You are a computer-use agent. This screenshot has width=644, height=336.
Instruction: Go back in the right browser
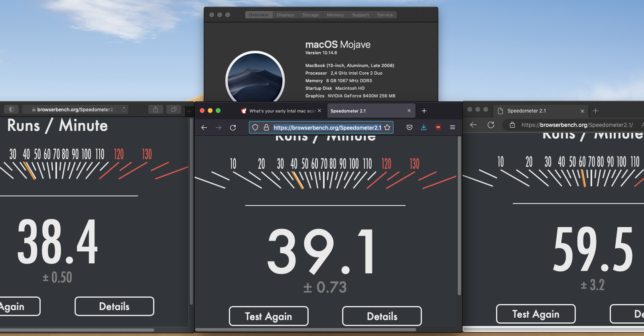tap(473, 125)
